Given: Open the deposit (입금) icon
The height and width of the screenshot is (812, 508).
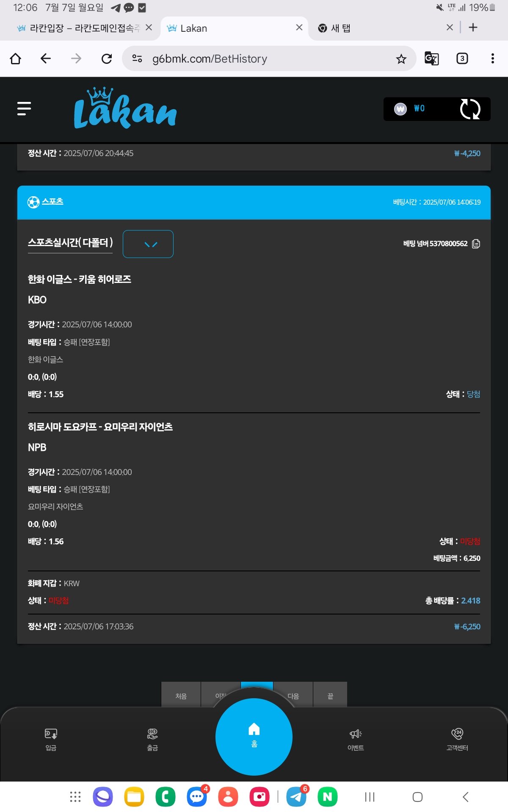Looking at the screenshot, I should (51, 738).
